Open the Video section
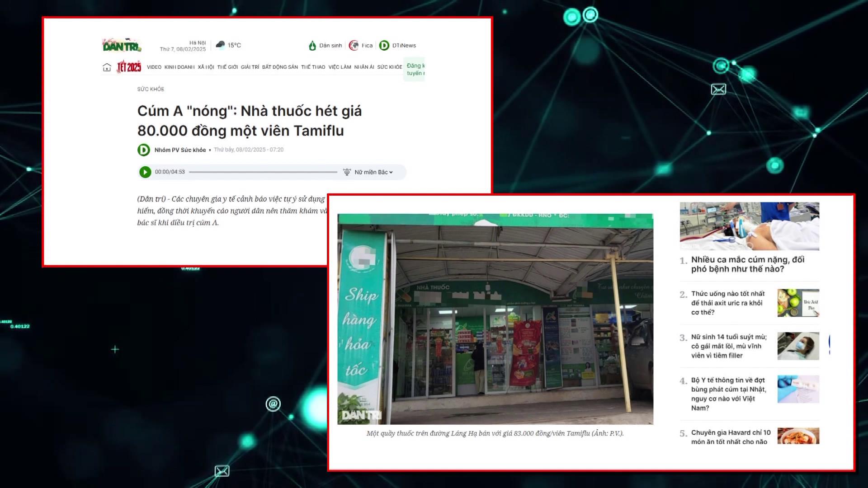 (x=154, y=67)
